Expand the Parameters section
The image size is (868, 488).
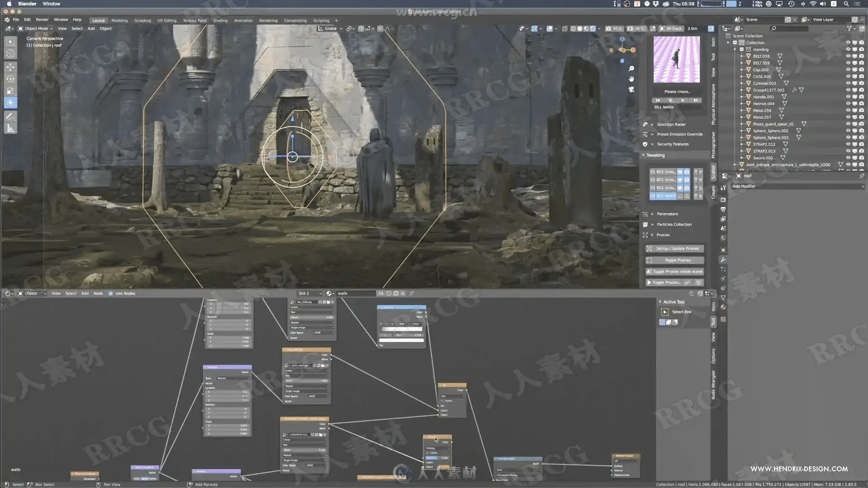667,214
